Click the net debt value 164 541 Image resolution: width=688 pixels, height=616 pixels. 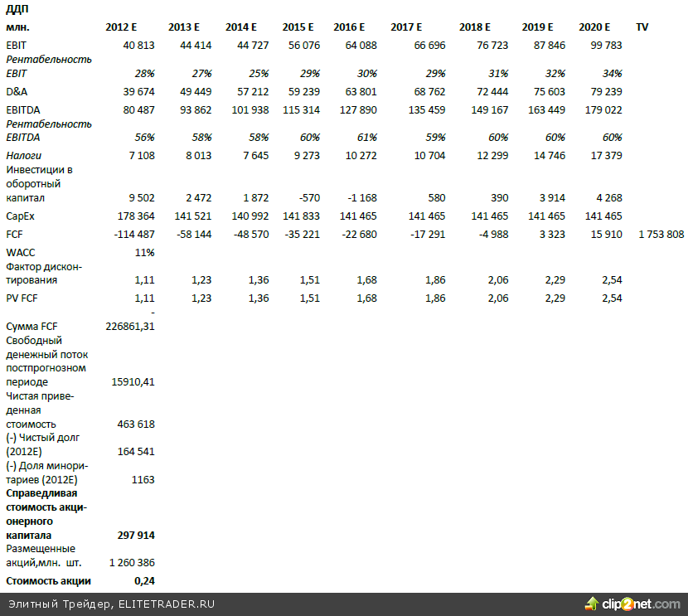click(136, 452)
